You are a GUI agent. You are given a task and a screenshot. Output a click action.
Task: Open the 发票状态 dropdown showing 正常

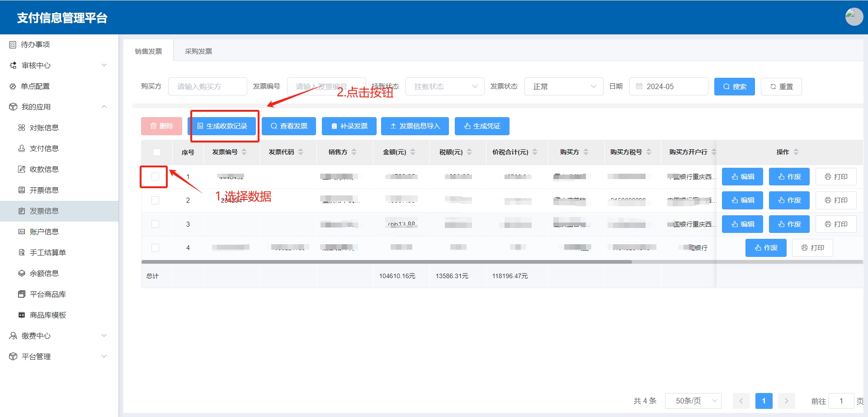pos(563,86)
